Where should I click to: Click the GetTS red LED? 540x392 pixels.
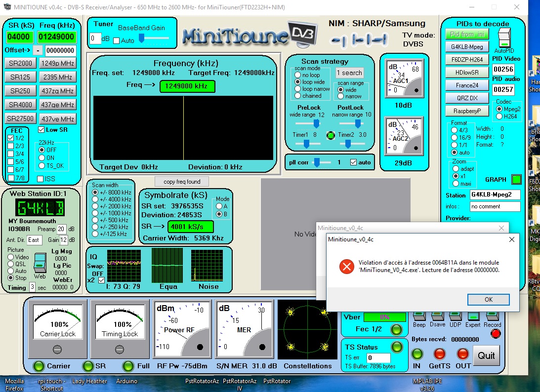tap(440, 354)
